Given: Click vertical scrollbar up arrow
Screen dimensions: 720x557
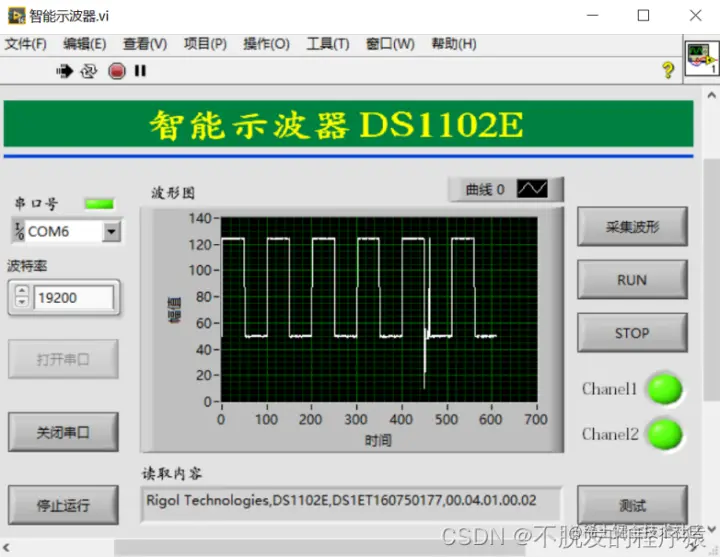Looking at the screenshot, I should 711,95.
